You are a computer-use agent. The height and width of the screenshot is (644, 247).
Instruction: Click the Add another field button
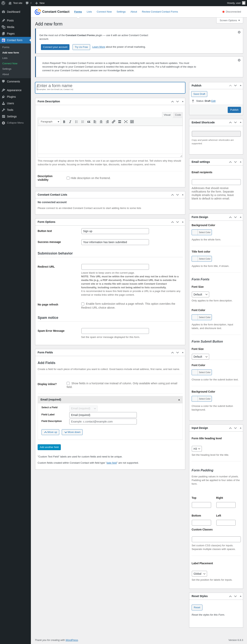(49, 447)
